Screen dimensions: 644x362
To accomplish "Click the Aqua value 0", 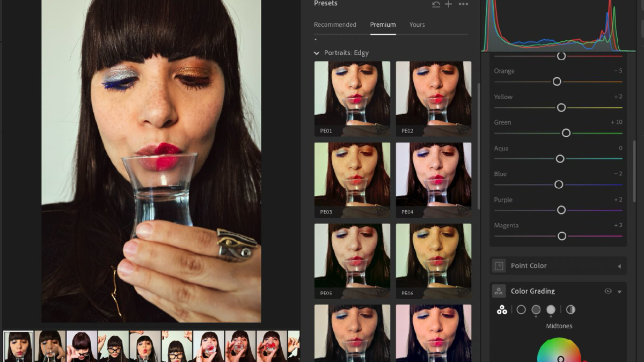I will (620, 148).
